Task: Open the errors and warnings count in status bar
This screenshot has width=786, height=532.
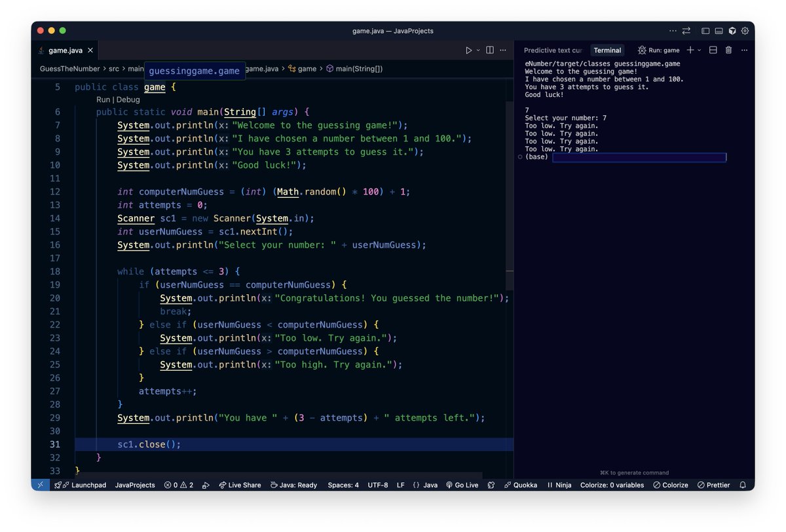Action: [179, 485]
